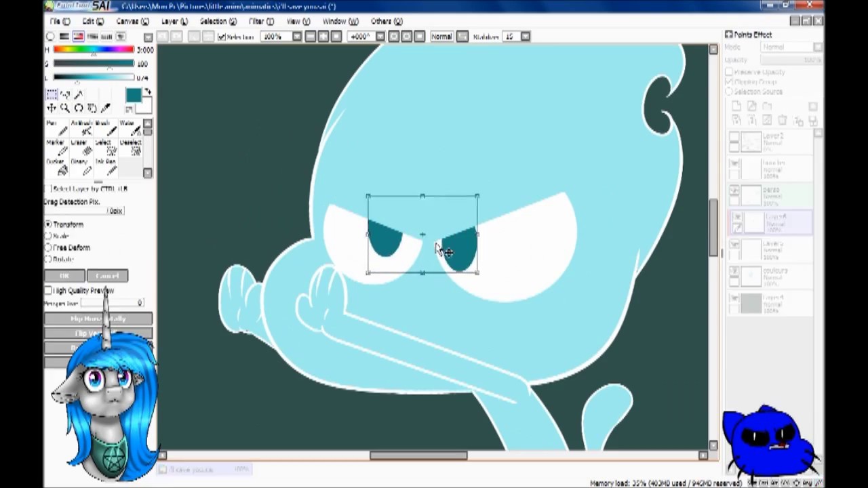Viewport: 868px width, 488px height.
Task: Open the Layer menu
Action: coord(174,22)
